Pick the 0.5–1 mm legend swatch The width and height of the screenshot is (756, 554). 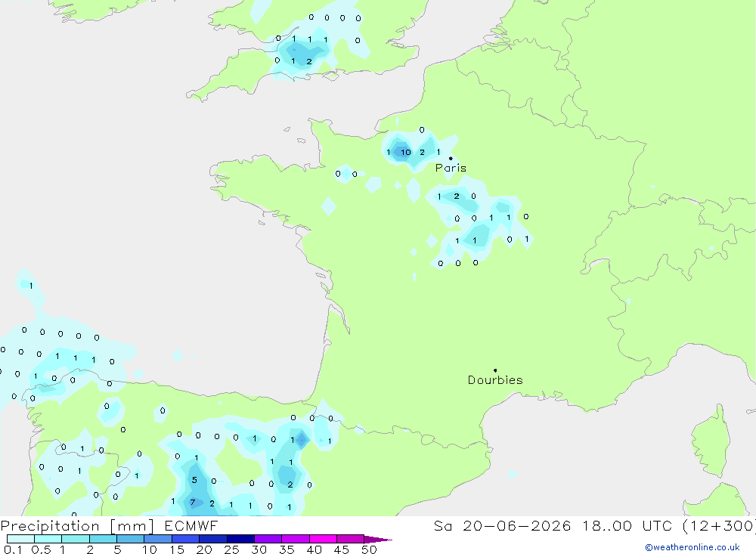click(x=48, y=539)
